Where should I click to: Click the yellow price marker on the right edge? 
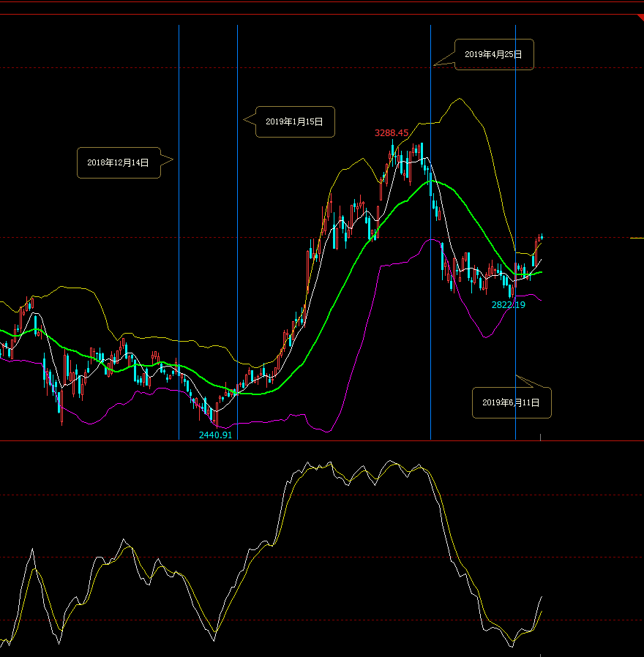point(636,238)
